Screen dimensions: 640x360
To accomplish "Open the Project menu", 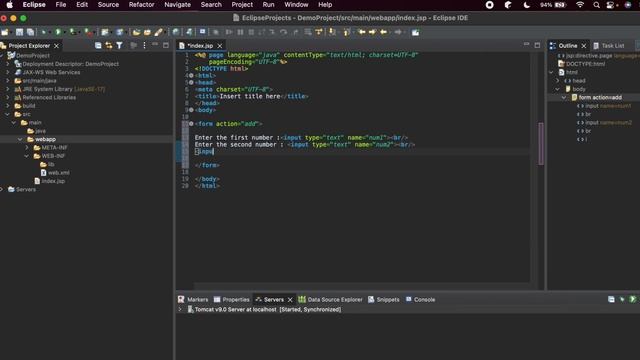I will click(x=242, y=5).
